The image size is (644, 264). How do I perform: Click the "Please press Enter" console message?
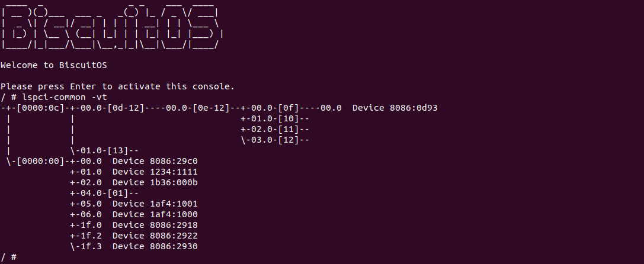pos(117,86)
